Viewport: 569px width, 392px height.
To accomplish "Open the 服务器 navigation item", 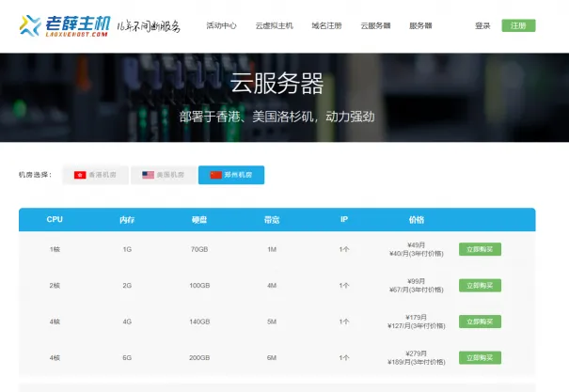I will click(x=420, y=26).
